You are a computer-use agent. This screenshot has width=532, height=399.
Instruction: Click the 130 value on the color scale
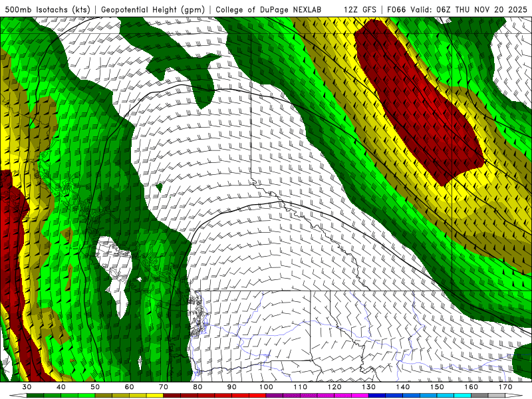click(x=368, y=387)
